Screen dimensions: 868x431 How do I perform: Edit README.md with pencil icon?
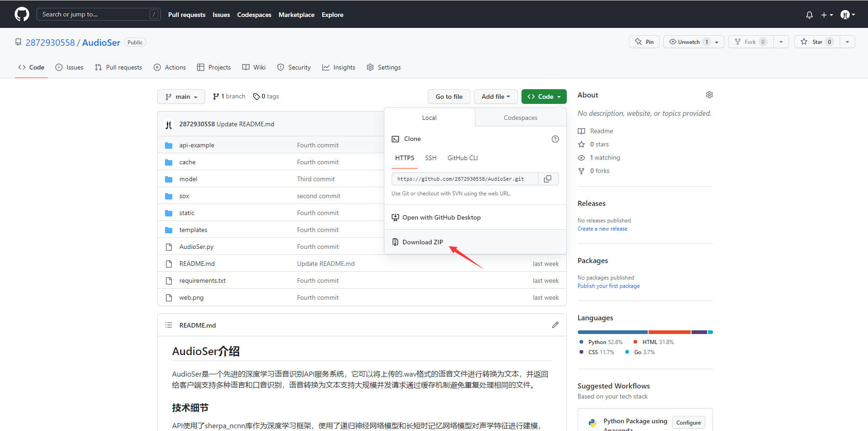555,325
